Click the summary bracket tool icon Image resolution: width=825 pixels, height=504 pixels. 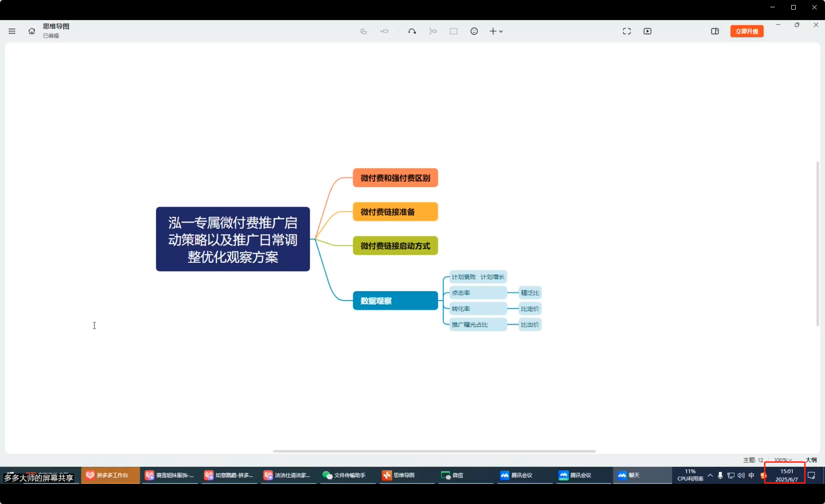[x=433, y=31]
